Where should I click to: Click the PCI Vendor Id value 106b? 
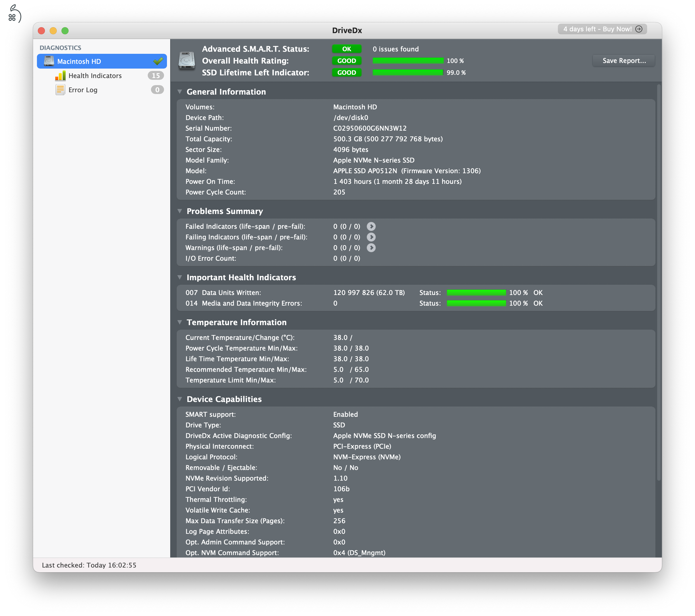(x=341, y=489)
